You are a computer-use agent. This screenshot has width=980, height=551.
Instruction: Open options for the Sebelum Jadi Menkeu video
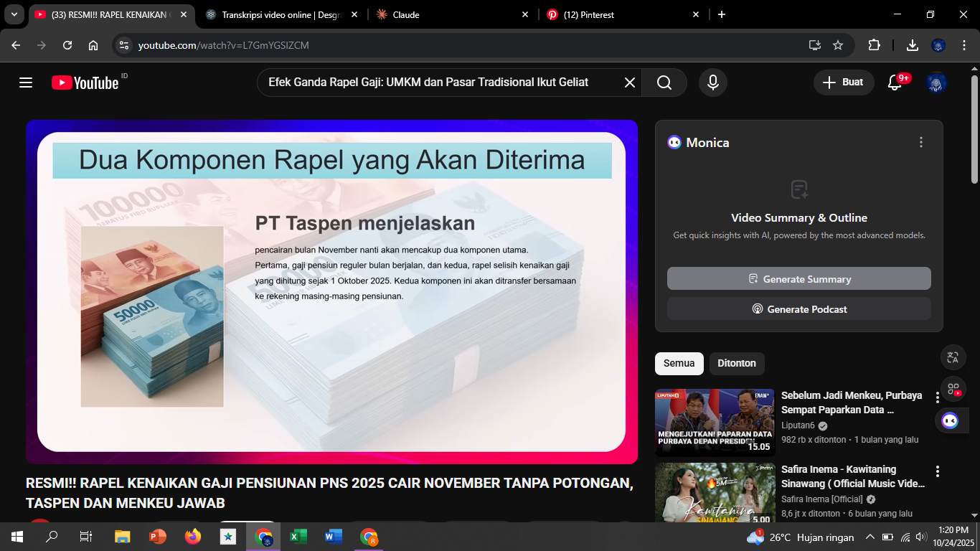(x=937, y=397)
